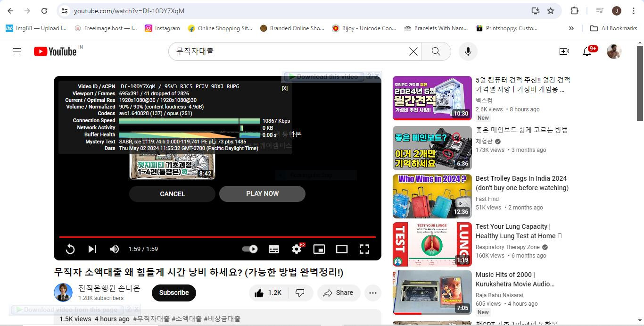Open ImgBB bookmark

[36, 28]
